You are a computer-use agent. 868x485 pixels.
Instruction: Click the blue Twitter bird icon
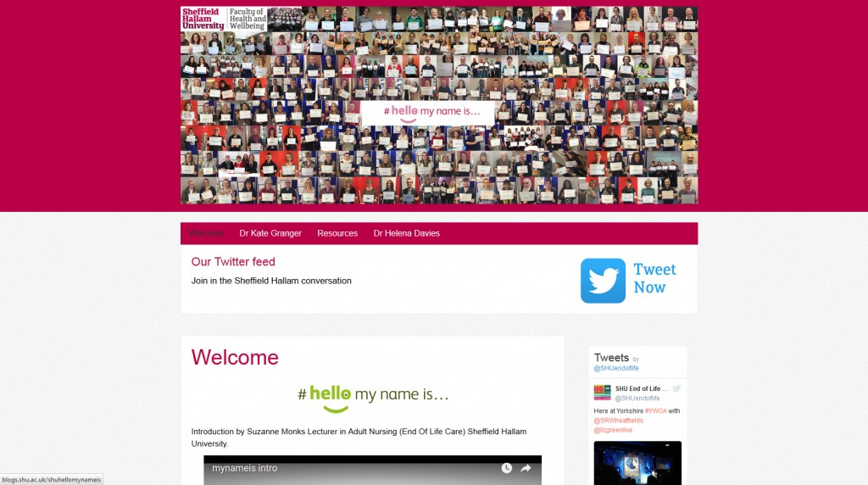603,281
